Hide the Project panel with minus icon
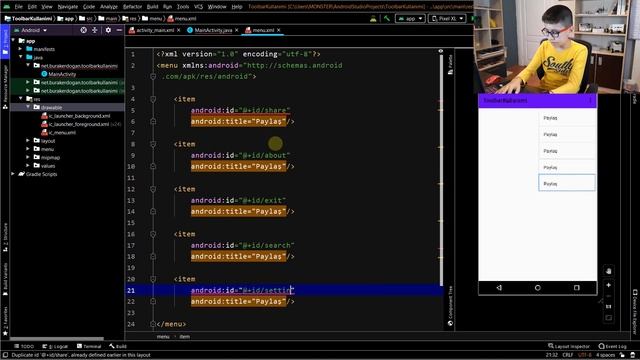This screenshot has width=640, height=360. [119, 30]
